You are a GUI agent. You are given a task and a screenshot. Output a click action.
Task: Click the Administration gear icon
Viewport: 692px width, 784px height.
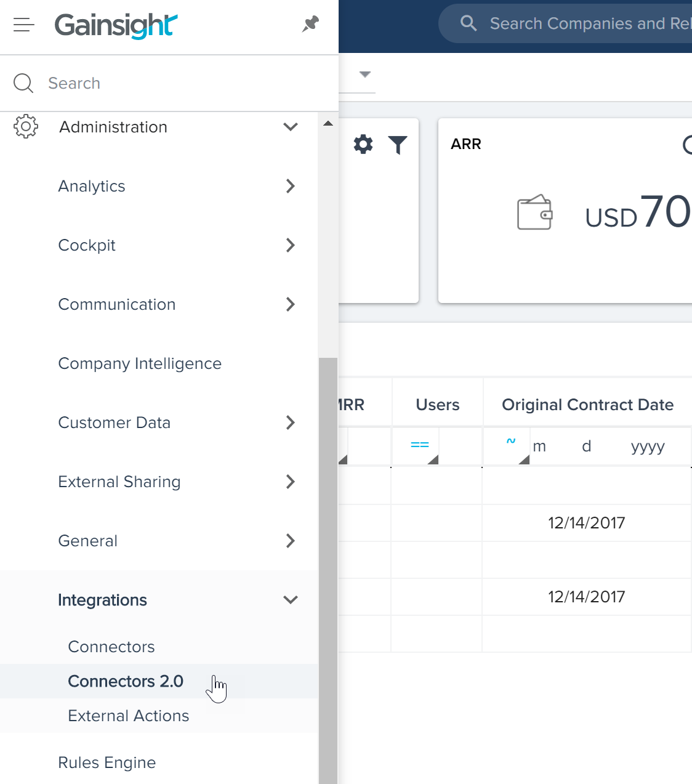point(25,126)
